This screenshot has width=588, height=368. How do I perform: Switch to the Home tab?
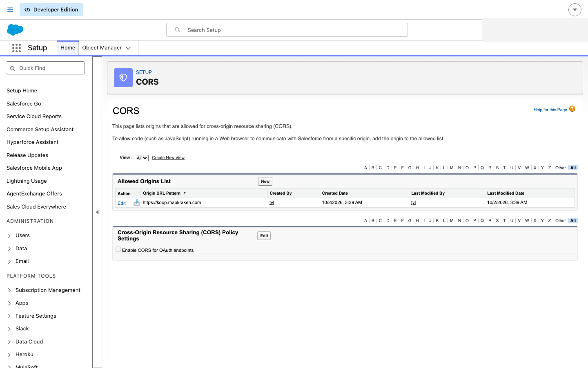(x=68, y=48)
